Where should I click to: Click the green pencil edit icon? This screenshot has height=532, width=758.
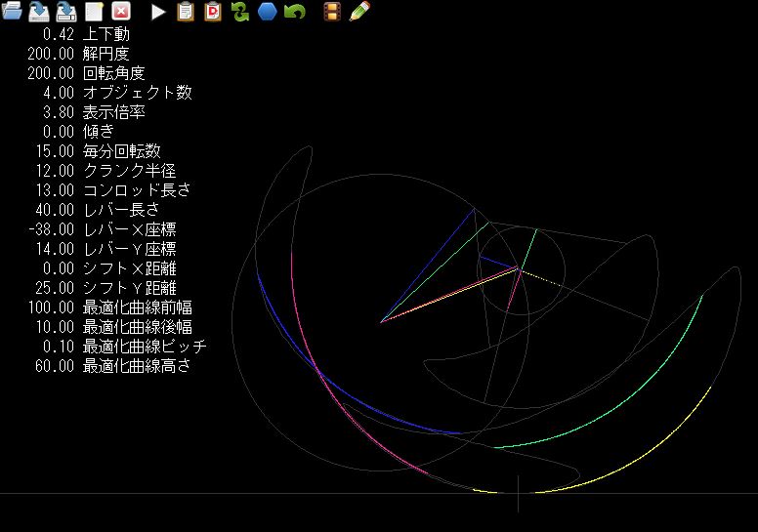pyautogui.click(x=359, y=11)
